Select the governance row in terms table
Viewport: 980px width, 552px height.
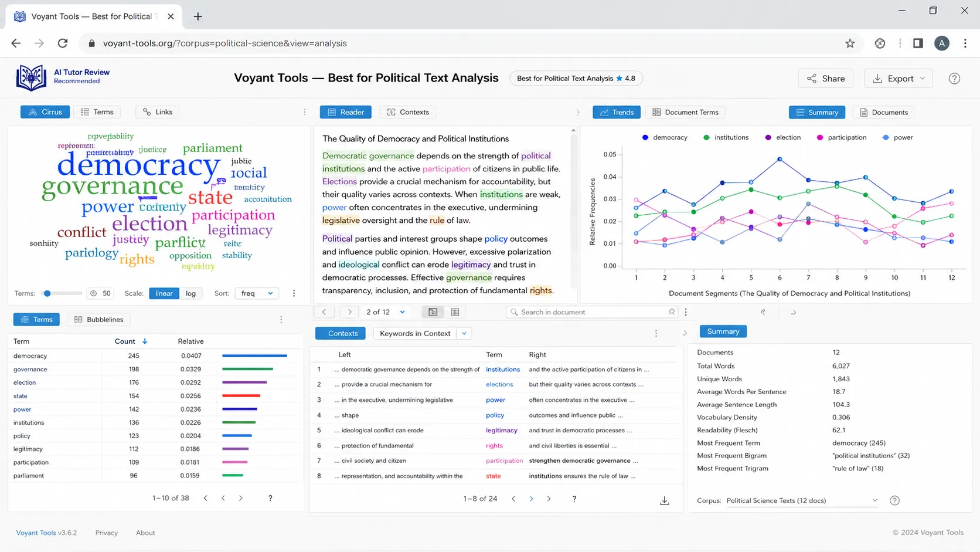tap(155, 370)
